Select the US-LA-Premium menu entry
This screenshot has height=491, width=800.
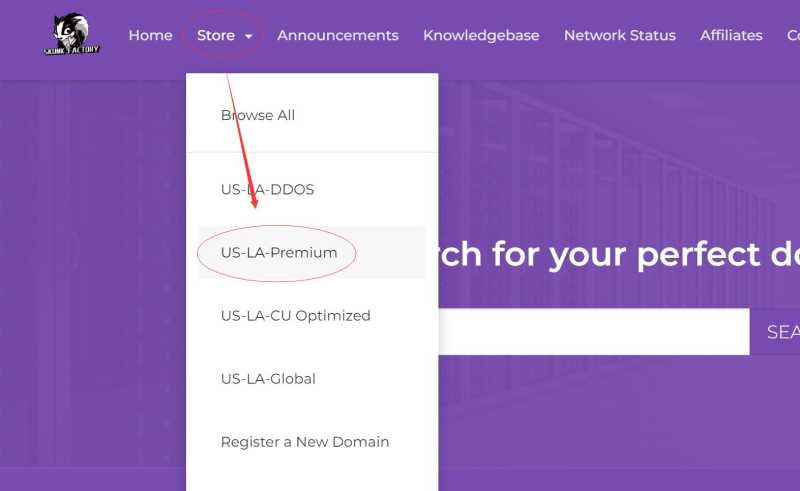pyautogui.click(x=279, y=252)
